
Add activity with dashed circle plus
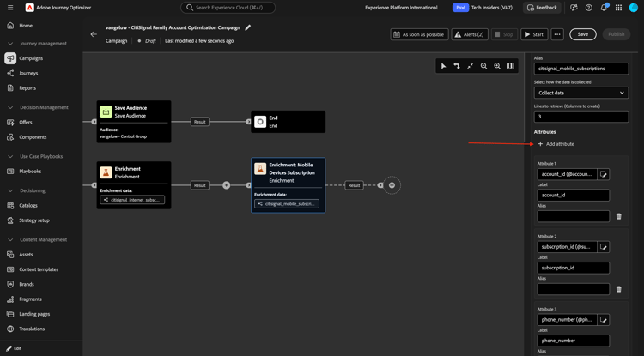(x=392, y=185)
